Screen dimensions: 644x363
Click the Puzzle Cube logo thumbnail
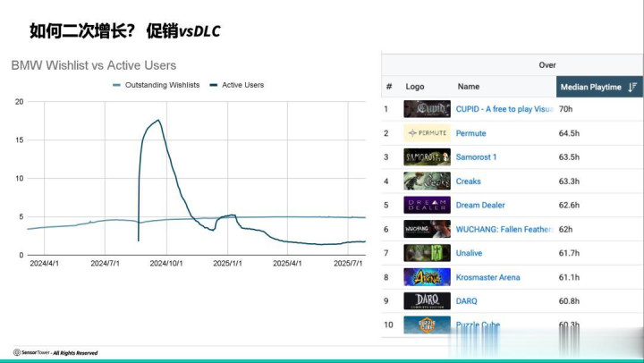tap(427, 325)
